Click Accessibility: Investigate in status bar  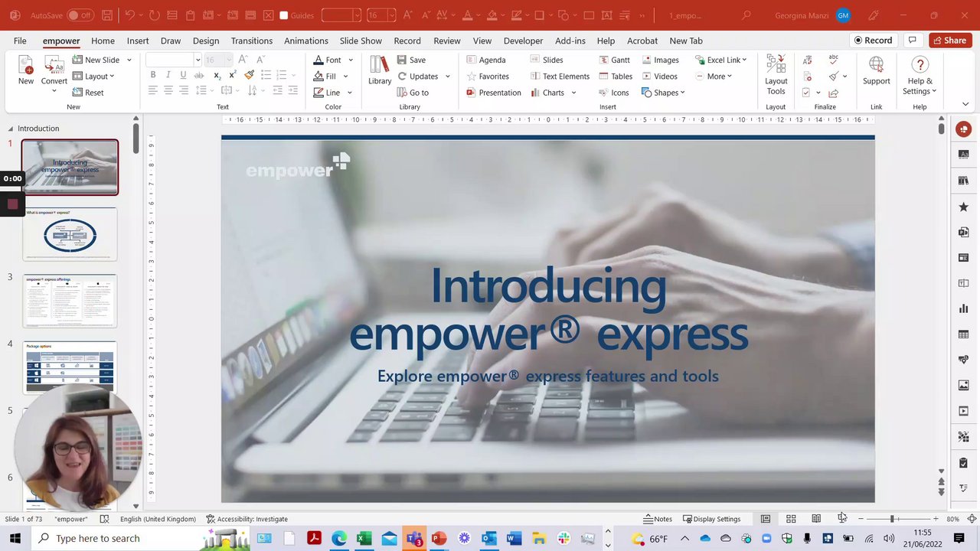pos(247,519)
